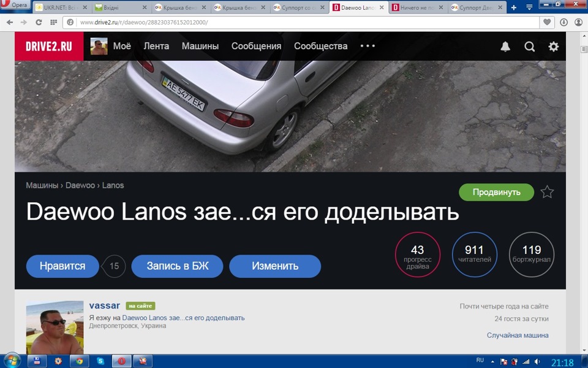Go back in browser history

click(x=10, y=22)
